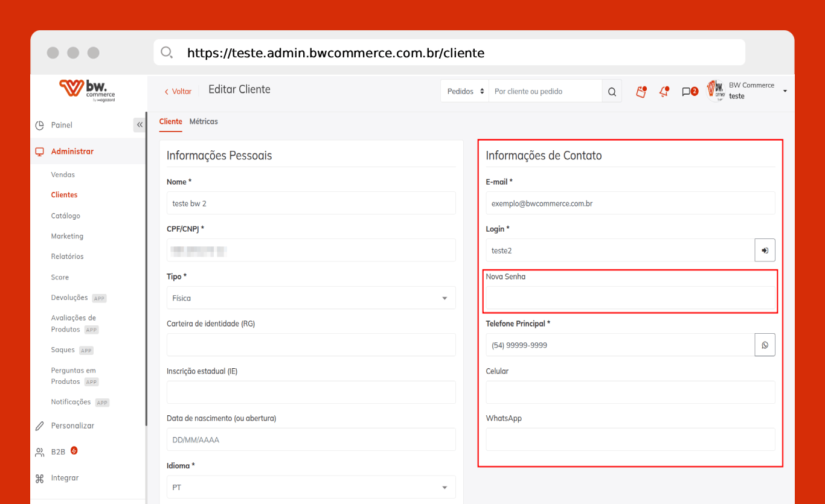Image resolution: width=825 pixels, height=504 pixels.
Task: Click the store updates icon beside bell
Action: [641, 92]
